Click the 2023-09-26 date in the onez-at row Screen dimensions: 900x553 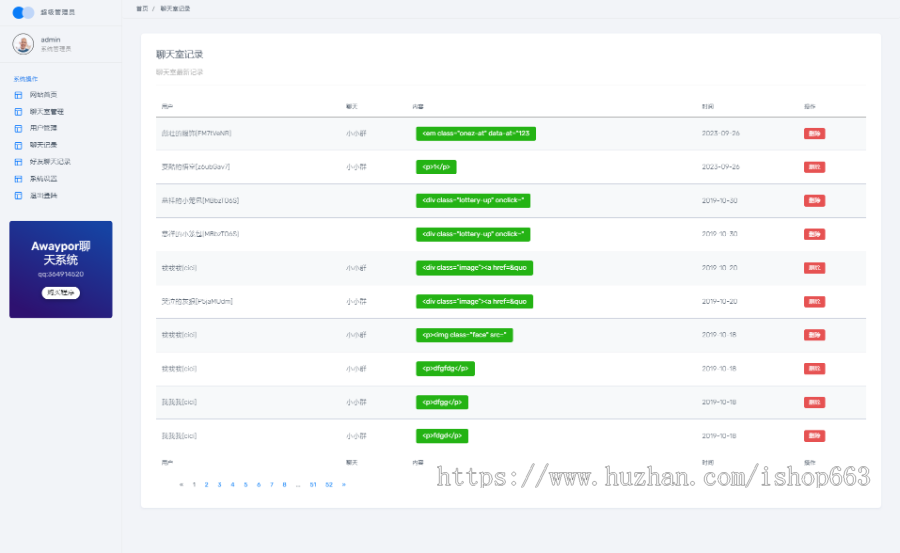721,133
